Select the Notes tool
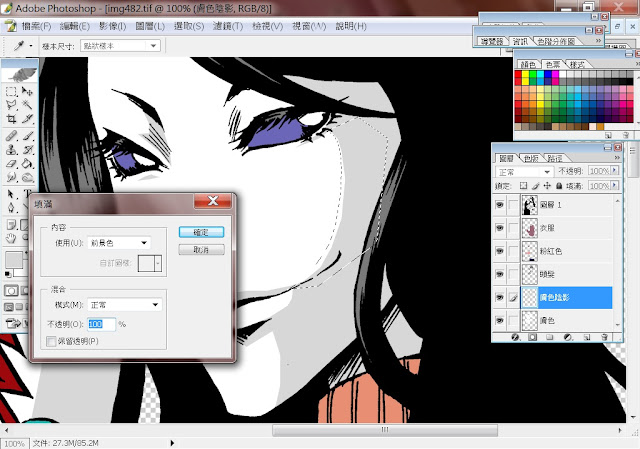 tap(11, 224)
